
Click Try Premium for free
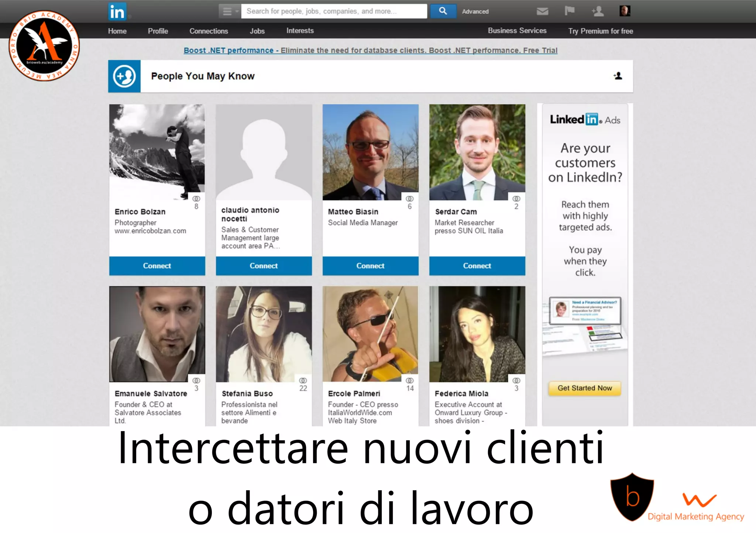tap(600, 31)
